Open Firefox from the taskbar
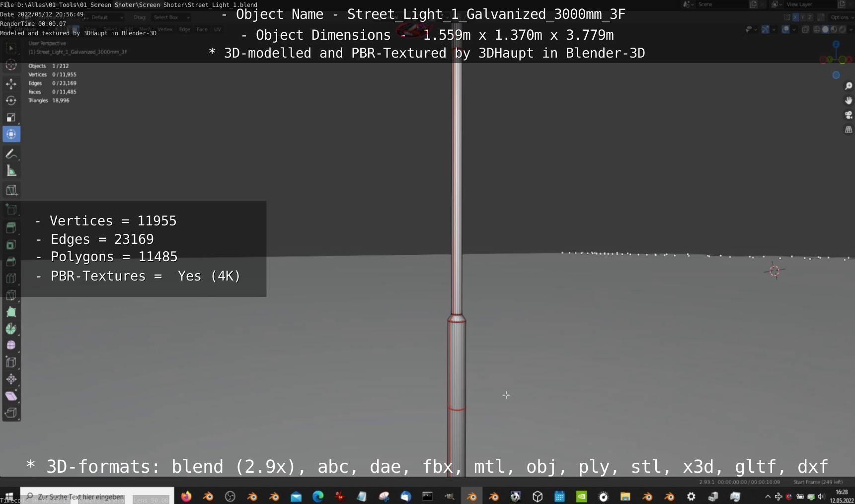This screenshot has width=855, height=504. [186, 496]
